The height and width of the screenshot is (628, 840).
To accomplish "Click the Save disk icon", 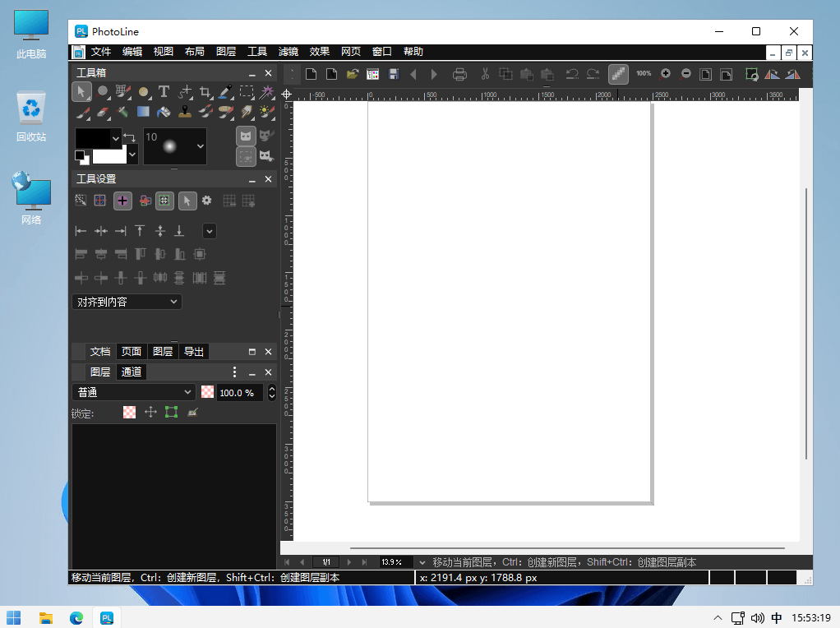I will [x=394, y=74].
